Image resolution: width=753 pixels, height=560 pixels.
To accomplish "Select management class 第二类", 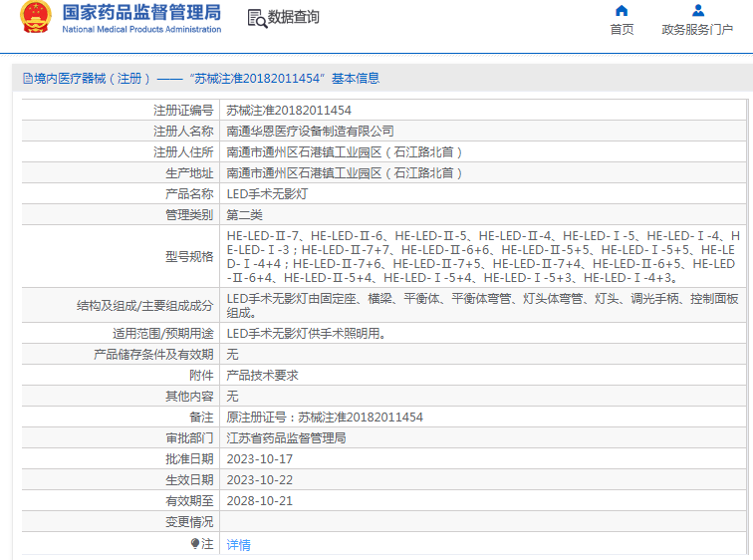I will point(244,214).
